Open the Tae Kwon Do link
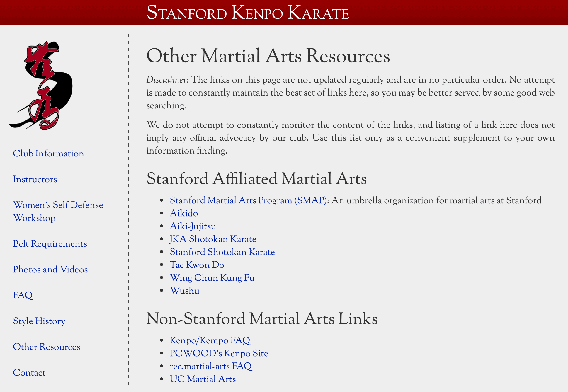Image resolution: width=568 pixels, height=392 pixels. pyautogui.click(x=197, y=265)
